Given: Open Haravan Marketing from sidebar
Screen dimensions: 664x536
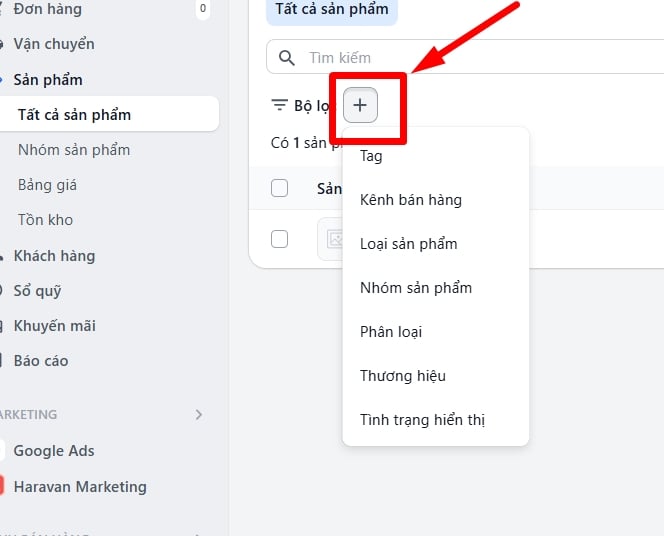Looking at the screenshot, I should point(80,487).
